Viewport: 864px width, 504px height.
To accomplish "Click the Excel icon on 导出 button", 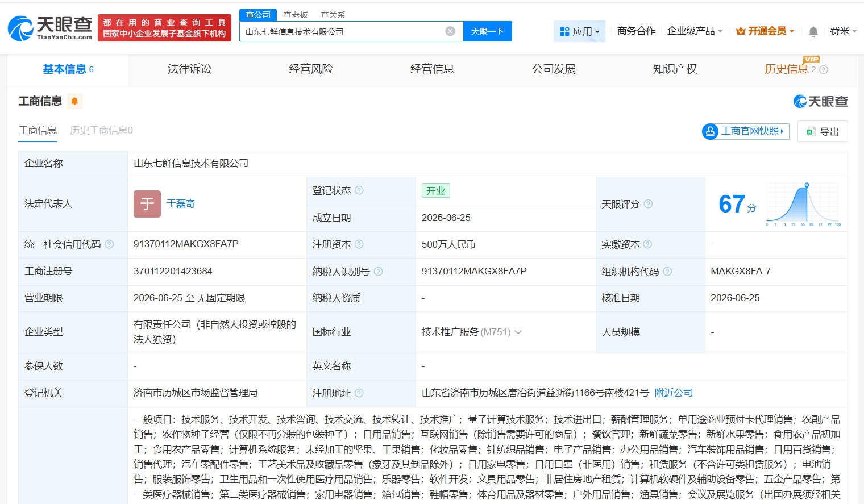I will point(811,132).
